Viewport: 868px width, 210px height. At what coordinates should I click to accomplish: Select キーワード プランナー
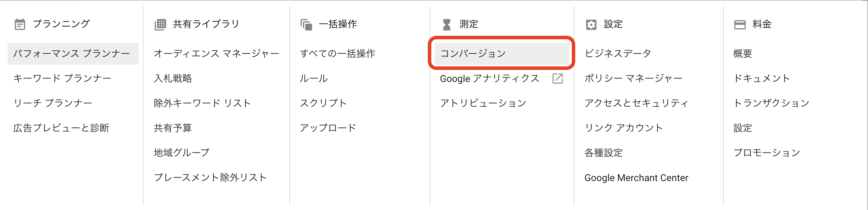62,78
